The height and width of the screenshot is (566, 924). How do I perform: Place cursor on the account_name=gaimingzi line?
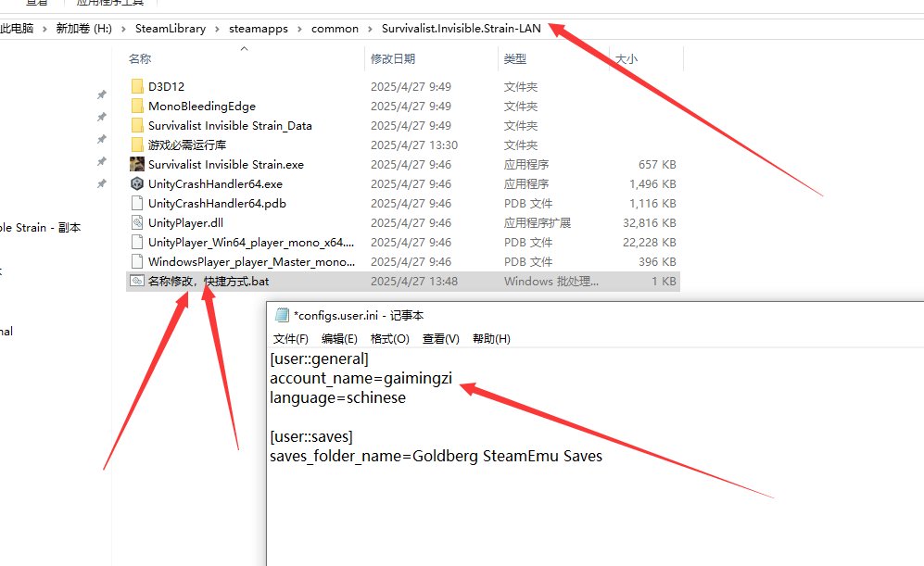(x=361, y=378)
